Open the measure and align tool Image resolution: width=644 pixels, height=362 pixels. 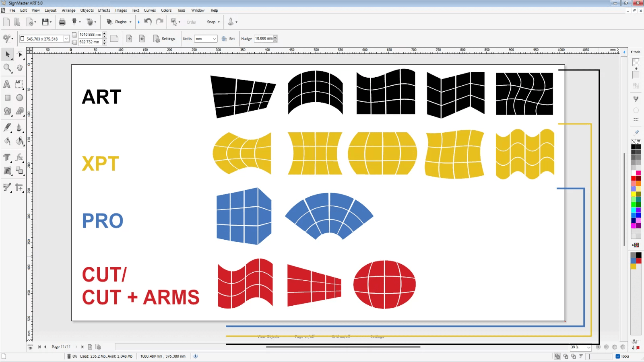[x=19, y=187]
